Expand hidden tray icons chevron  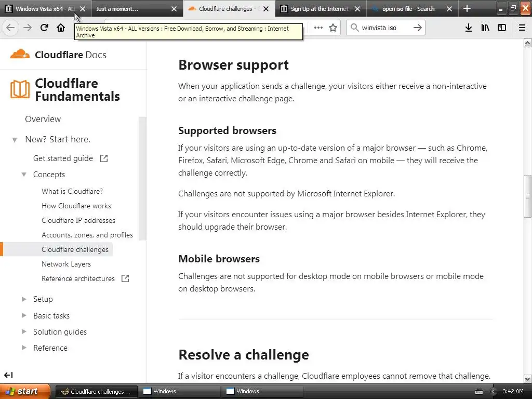click(493, 392)
